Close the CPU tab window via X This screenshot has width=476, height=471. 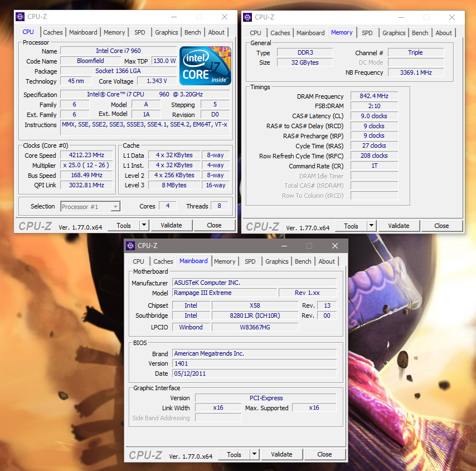pyautogui.click(x=225, y=17)
